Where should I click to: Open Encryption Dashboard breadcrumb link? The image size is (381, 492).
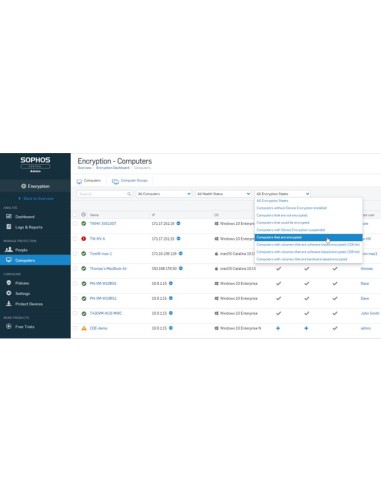[x=113, y=168]
